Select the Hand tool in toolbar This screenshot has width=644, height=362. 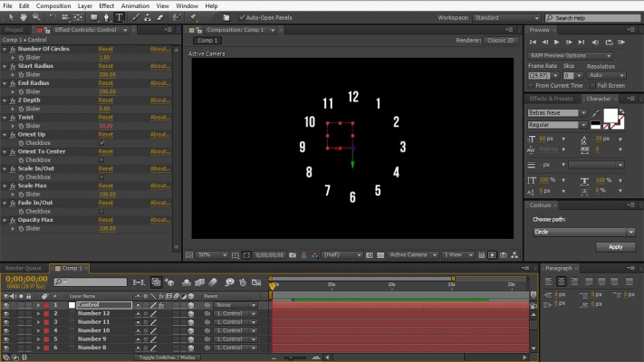[x=22, y=17]
